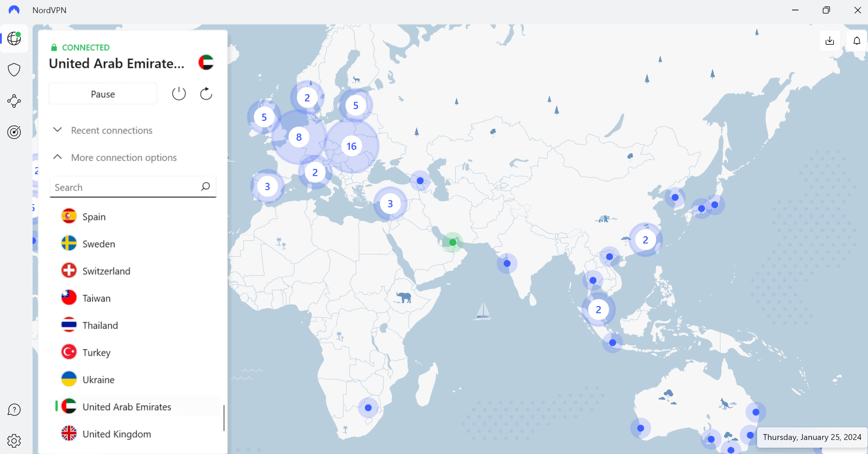
Task: Click the Sweden flag icon
Action: click(x=69, y=244)
